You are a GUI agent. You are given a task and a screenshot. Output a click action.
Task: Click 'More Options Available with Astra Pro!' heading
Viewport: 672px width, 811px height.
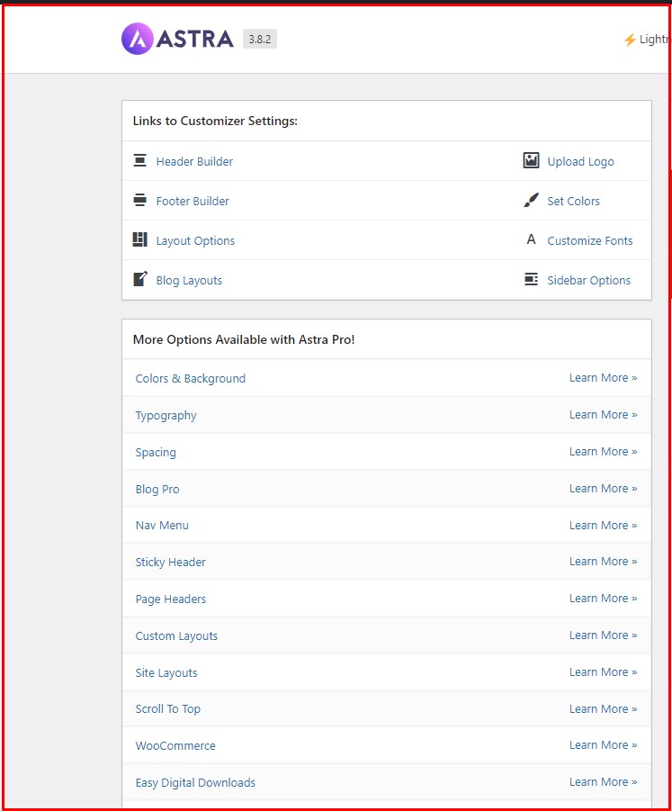point(244,340)
